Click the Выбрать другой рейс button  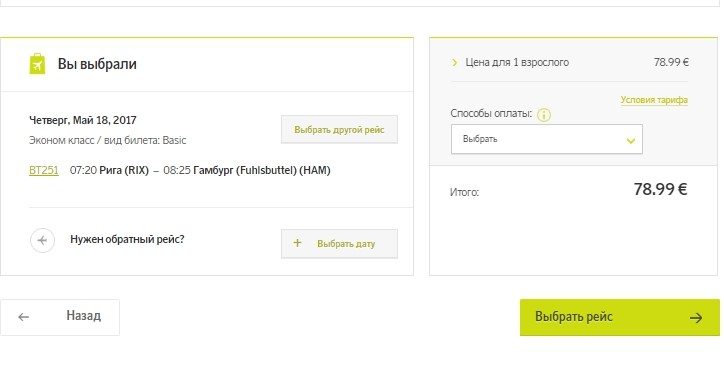pyautogui.click(x=339, y=129)
